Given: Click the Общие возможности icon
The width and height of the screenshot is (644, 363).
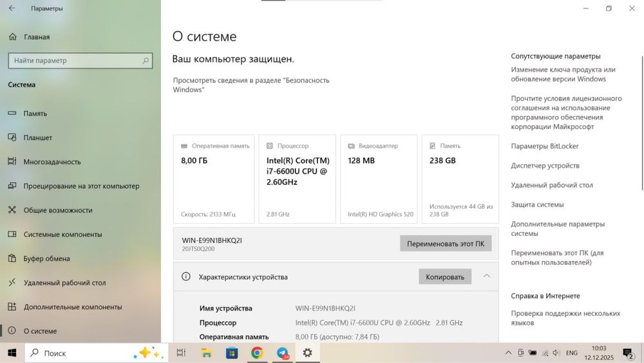Looking at the screenshot, I should [x=12, y=210].
